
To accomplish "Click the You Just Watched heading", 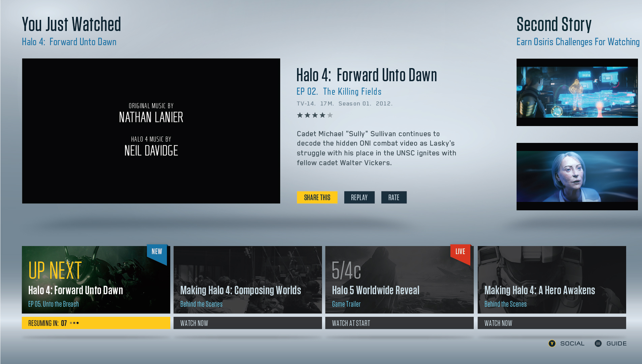I will pos(71,24).
